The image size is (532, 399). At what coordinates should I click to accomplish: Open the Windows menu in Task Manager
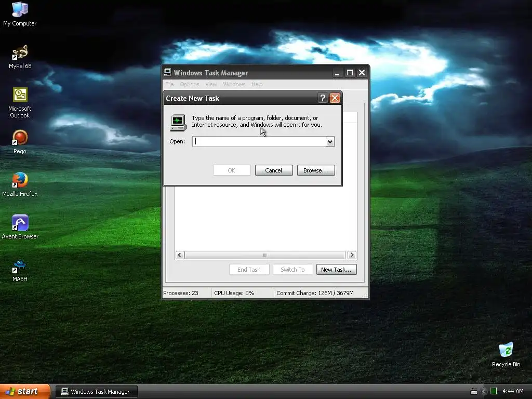(234, 84)
